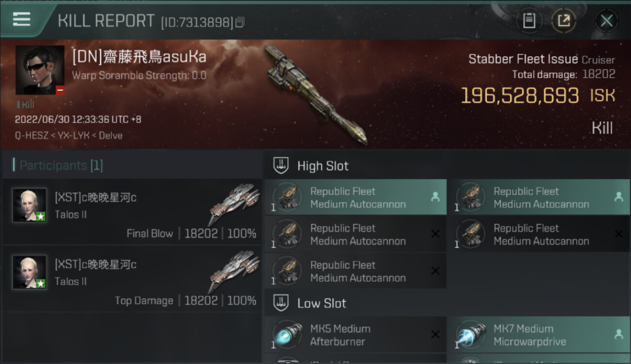Click the Q-HESZ location link
Viewport: 631px width, 364px height.
(30, 135)
